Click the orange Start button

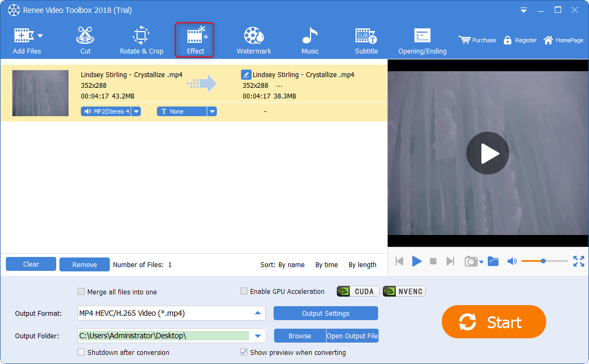point(493,322)
